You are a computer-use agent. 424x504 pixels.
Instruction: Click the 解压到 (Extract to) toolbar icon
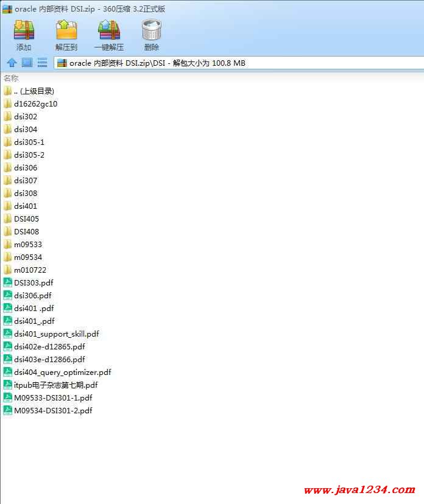[x=66, y=30]
